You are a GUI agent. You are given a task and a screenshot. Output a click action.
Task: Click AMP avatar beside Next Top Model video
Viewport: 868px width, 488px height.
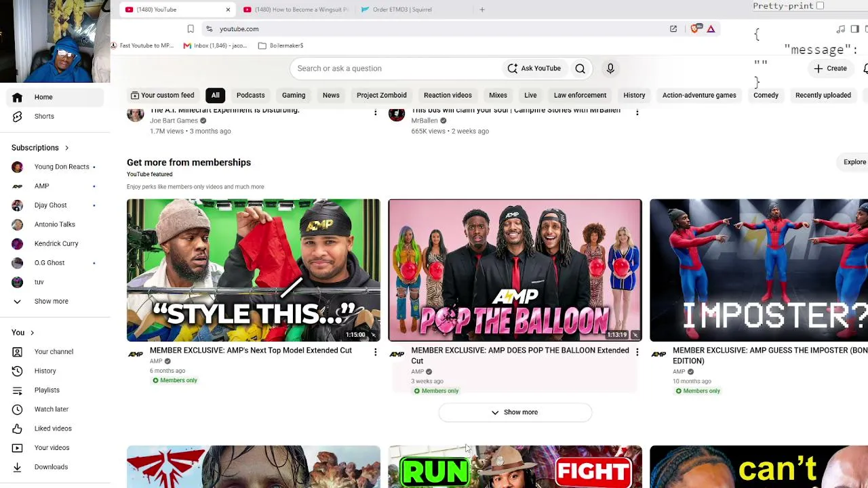[136, 354]
